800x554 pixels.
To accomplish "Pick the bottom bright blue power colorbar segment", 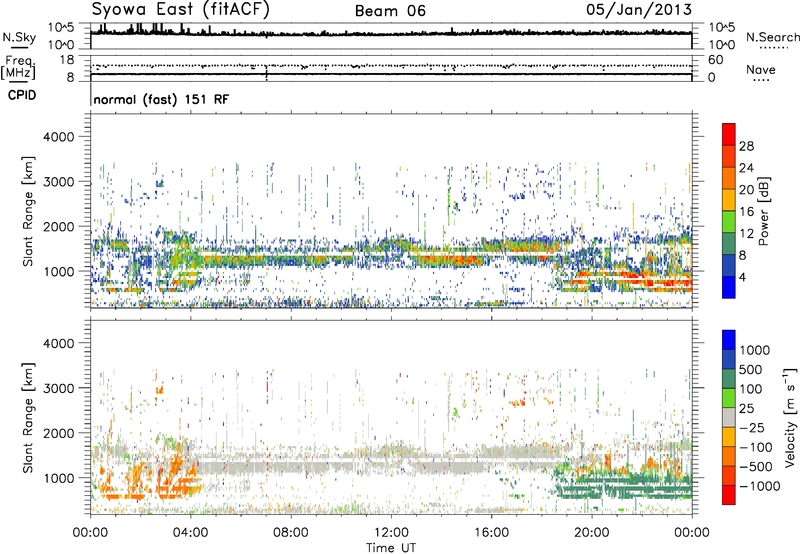I will click(x=729, y=288).
